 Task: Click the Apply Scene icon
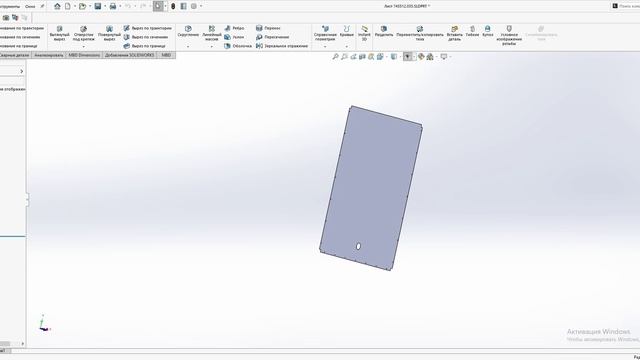430,57
